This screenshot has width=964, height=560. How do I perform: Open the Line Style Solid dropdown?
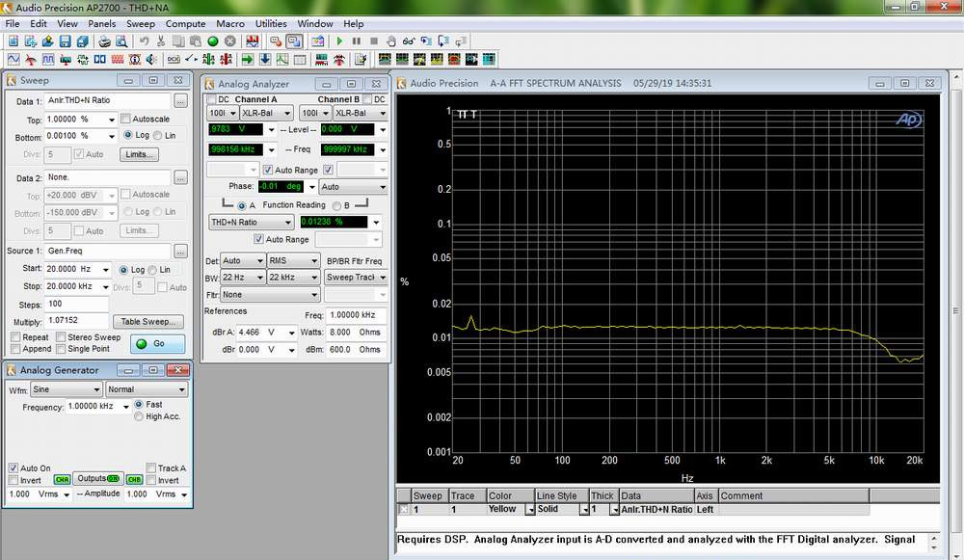pos(583,509)
